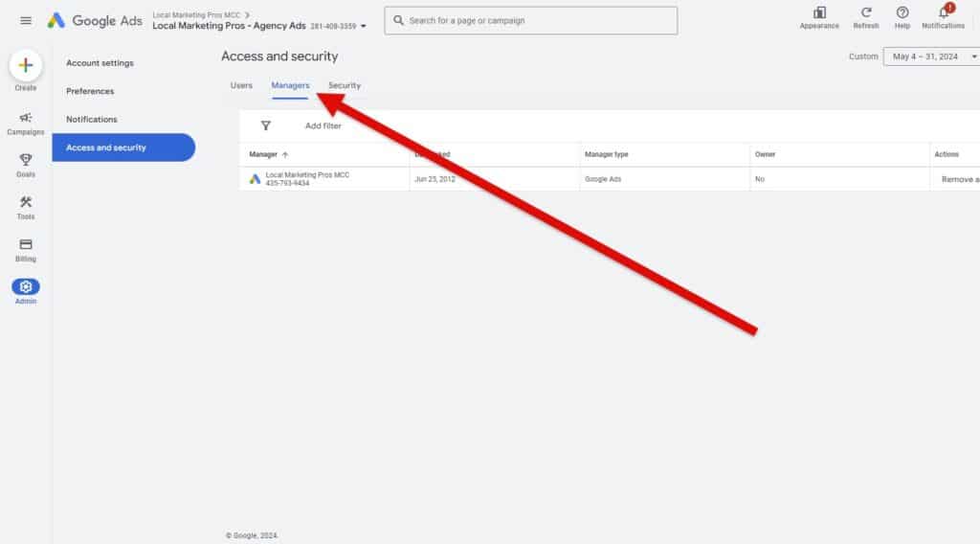Open the Goals trophy section
Viewport: 980px width, 544px height.
coord(26,166)
